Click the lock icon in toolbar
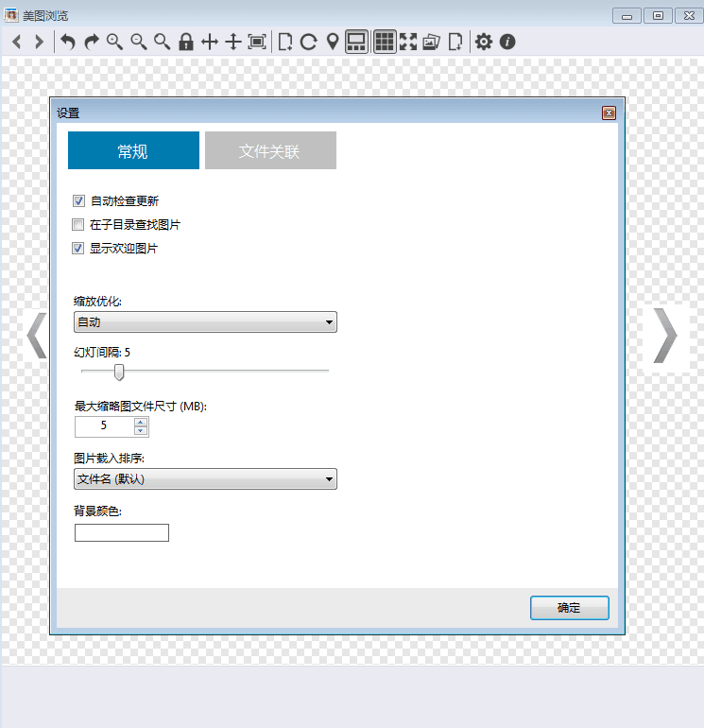The width and height of the screenshot is (704, 728). 186,42
